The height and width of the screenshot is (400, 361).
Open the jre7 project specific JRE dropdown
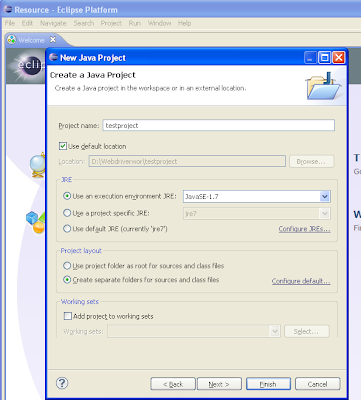tap(325, 213)
